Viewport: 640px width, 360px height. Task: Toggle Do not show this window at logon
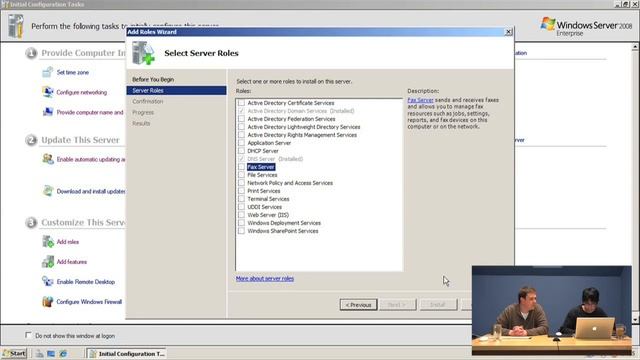[28, 335]
